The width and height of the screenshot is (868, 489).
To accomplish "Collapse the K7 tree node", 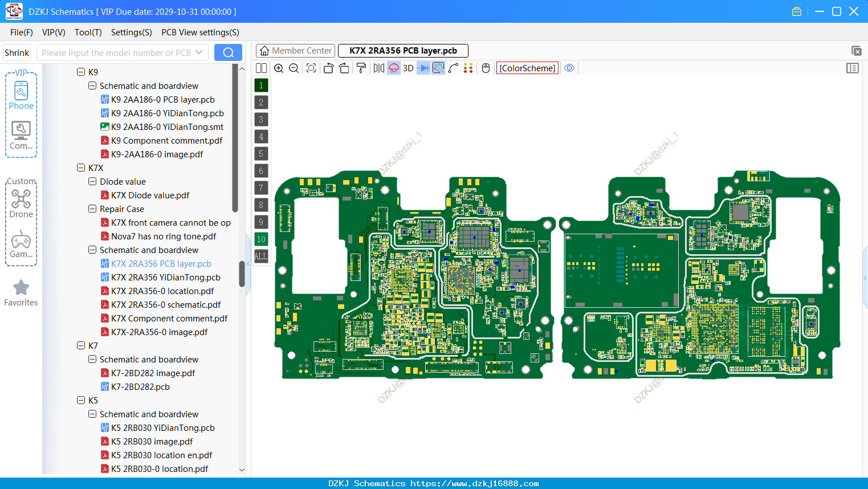I will pyautogui.click(x=81, y=346).
